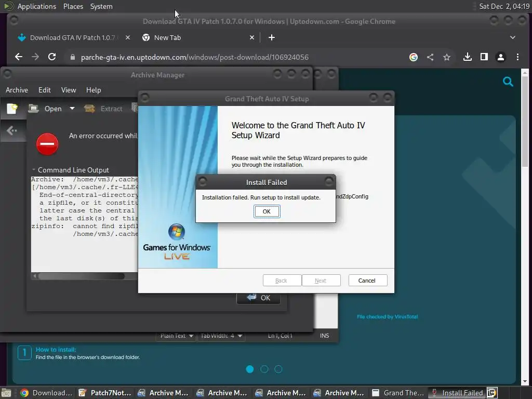This screenshot has width=532, height=399.
Task: Toggle Chrome side panel icon
Action: coord(484,57)
